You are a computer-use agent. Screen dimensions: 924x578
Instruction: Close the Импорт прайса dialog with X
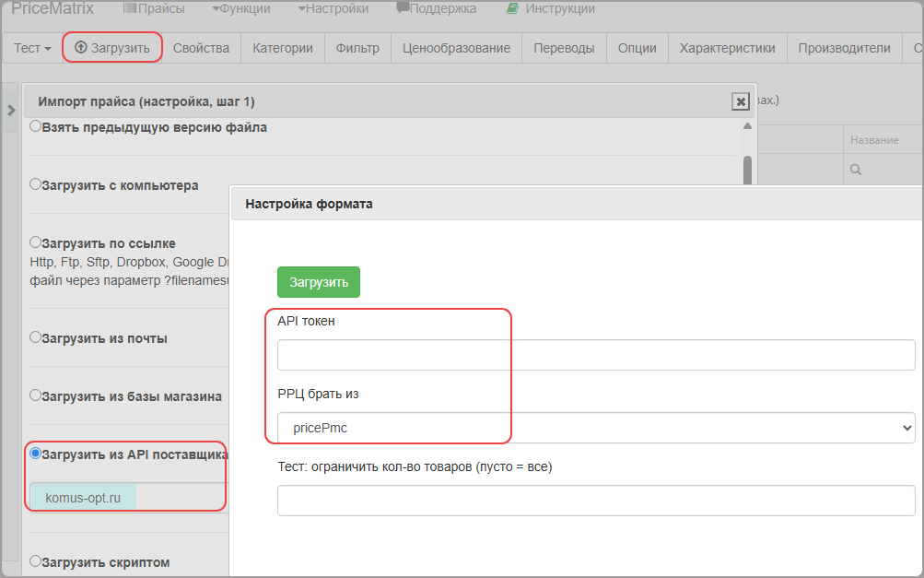point(740,101)
